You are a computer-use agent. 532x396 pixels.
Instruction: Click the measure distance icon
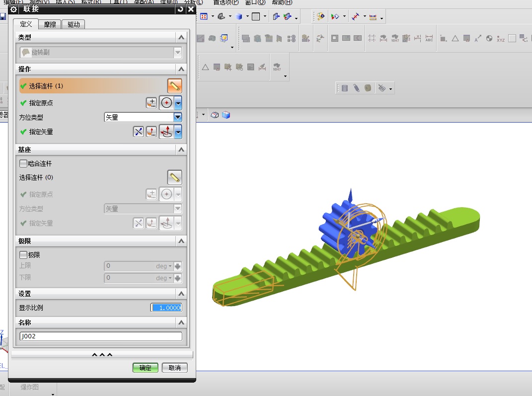tap(355, 16)
